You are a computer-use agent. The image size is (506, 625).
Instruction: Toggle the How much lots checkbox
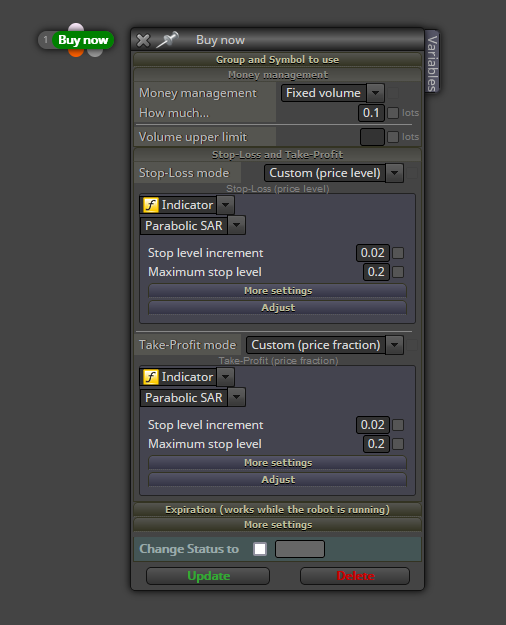pos(393,113)
